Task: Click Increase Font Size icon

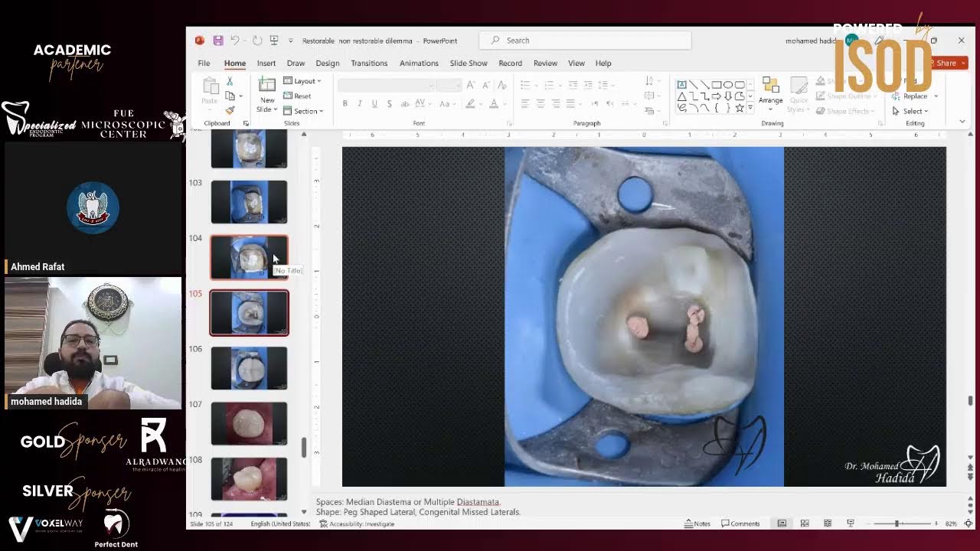Action: [x=471, y=85]
